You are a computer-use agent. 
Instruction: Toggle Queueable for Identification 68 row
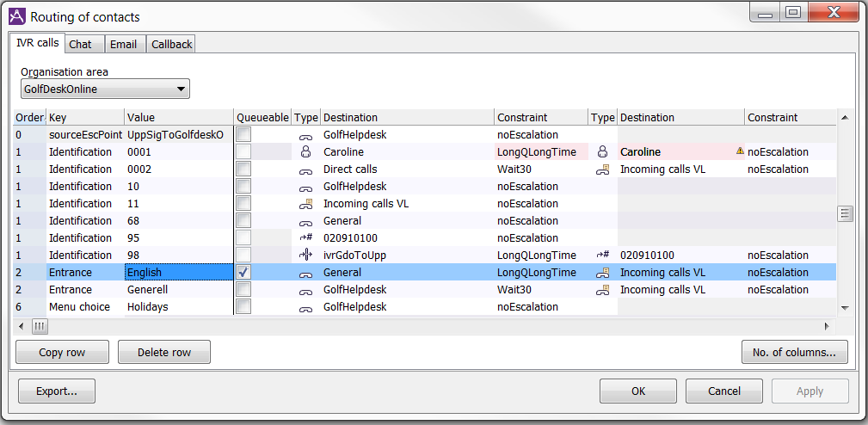[243, 220]
